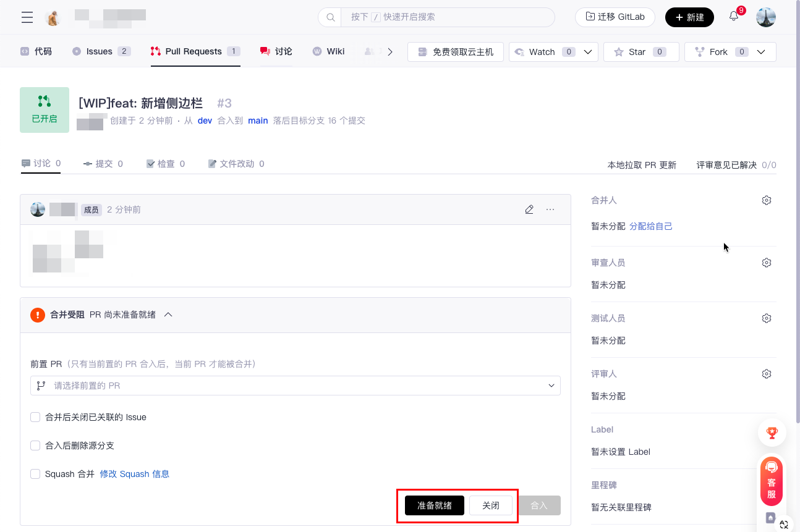
Task: Open the 审查人员 settings gear
Action: [x=767, y=263]
